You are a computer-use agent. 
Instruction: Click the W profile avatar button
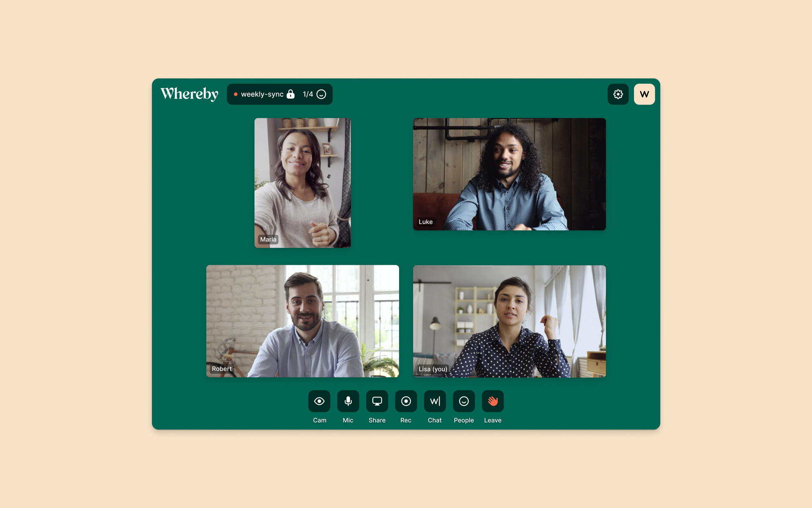[x=644, y=94]
